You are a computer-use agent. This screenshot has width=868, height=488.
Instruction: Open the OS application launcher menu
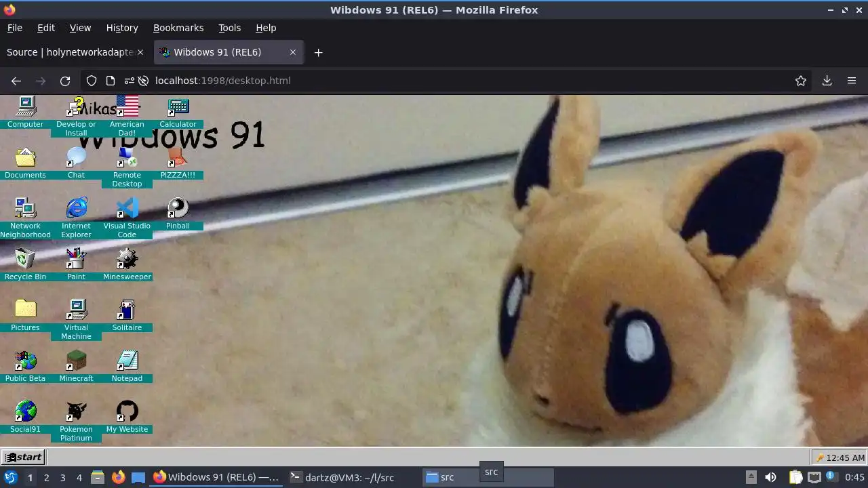click(x=10, y=477)
